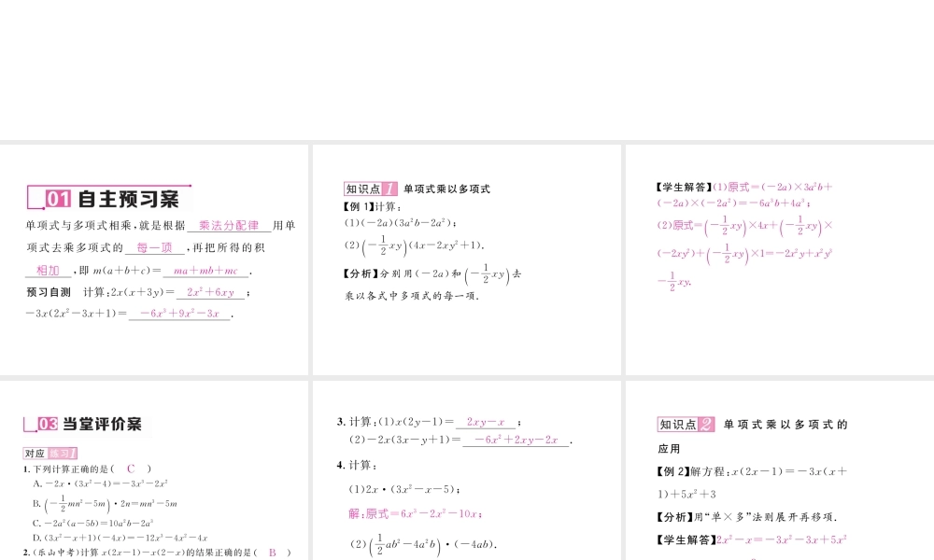Click the 【例1】计算 line
This screenshot has height=560, width=934.
(x=373, y=206)
